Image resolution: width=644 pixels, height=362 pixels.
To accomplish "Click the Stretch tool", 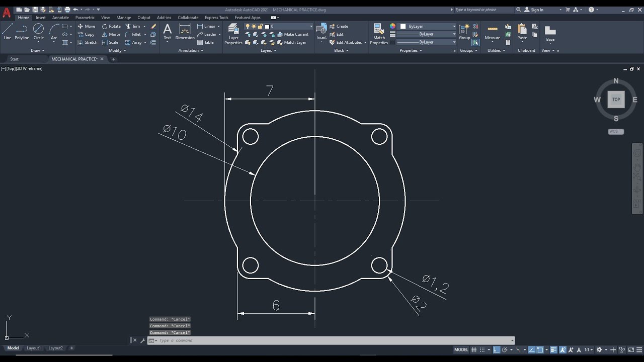I will click(88, 42).
